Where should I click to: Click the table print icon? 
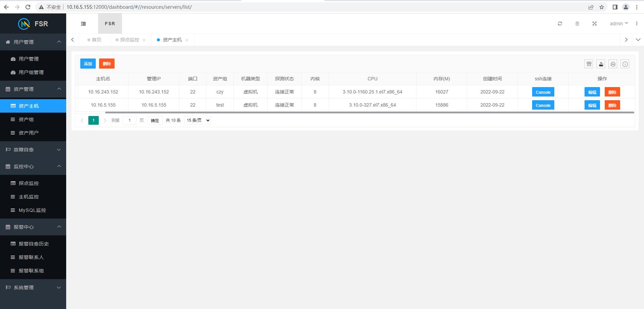coord(613,64)
